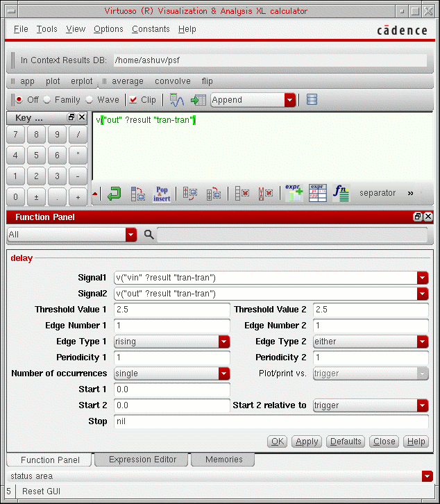Select the Family radio button
The width and height of the screenshot is (440, 504).
(x=47, y=100)
